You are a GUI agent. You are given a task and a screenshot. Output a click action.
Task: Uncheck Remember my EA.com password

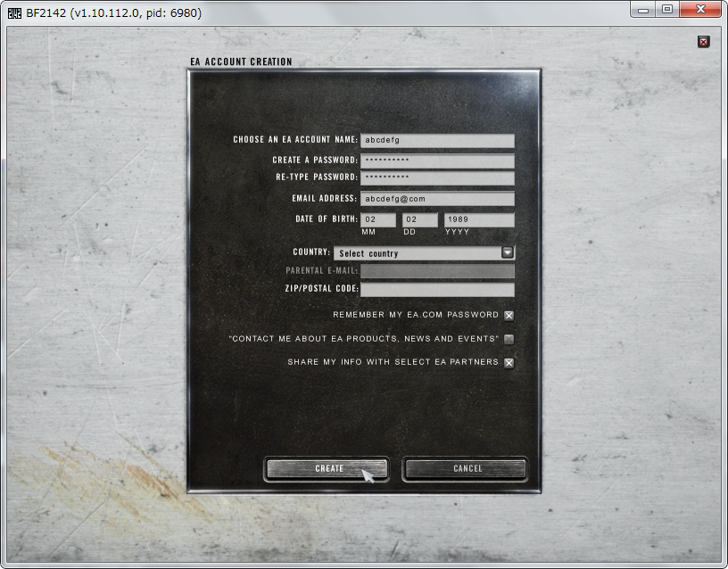tap(509, 316)
